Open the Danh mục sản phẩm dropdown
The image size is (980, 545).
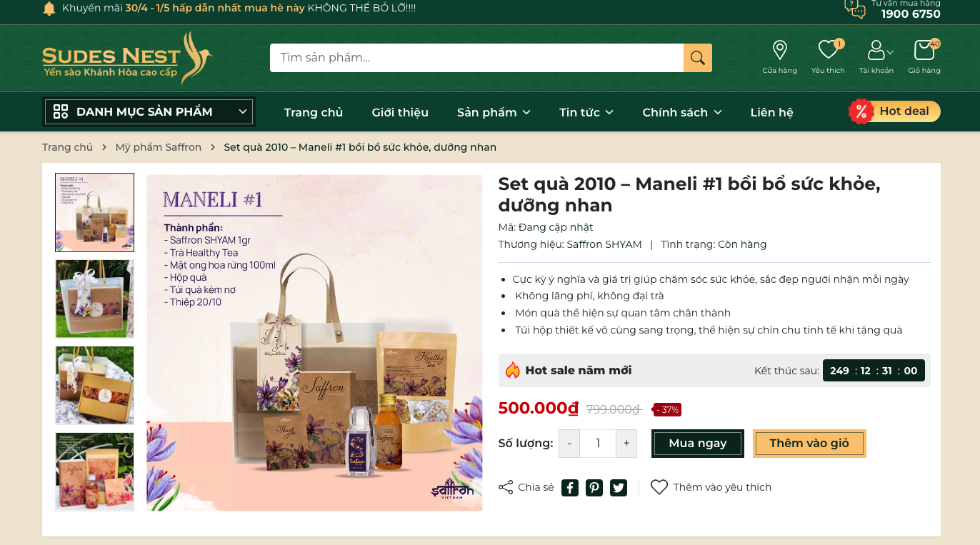[149, 111]
